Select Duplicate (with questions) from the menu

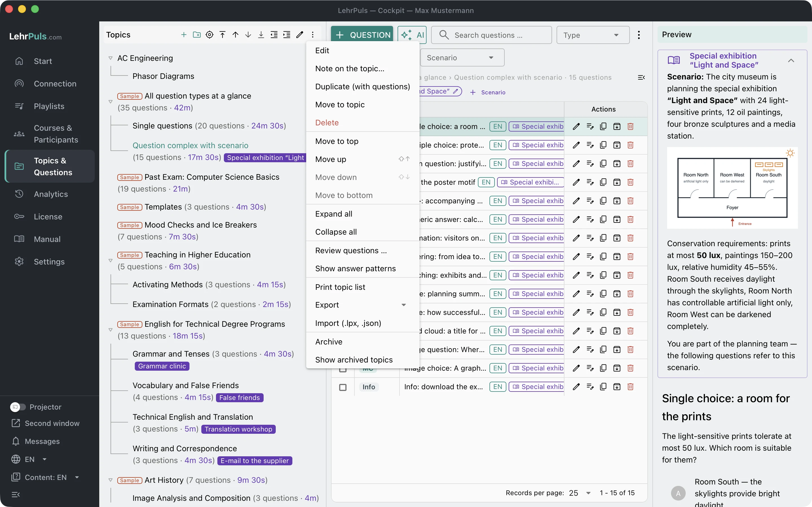[362, 86]
